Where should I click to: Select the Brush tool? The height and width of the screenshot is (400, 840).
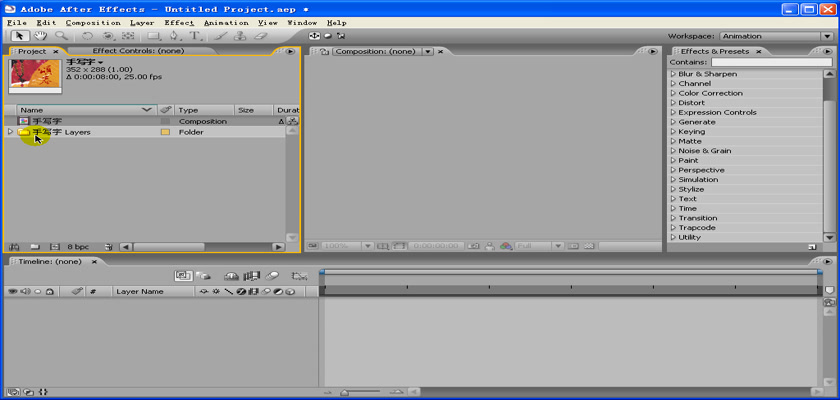pyautogui.click(x=220, y=36)
